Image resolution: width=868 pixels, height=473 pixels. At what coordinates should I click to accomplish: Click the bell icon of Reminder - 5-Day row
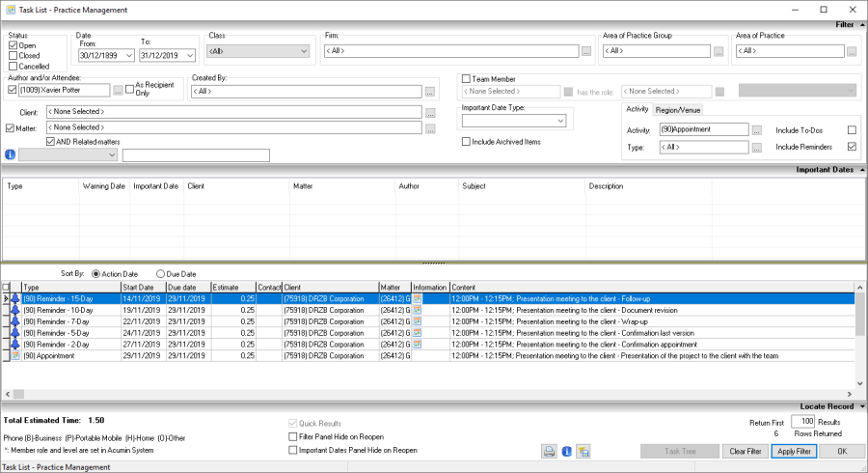point(15,333)
